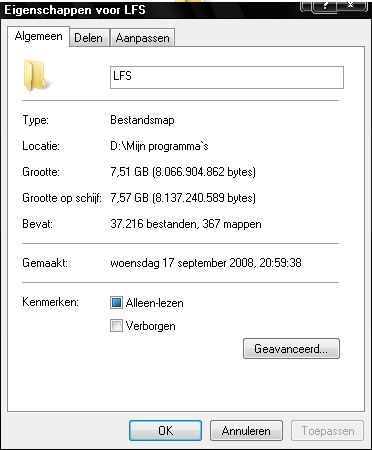Open the Geavanceerd settings button
The width and height of the screenshot is (372, 450).
pyautogui.click(x=291, y=349)
